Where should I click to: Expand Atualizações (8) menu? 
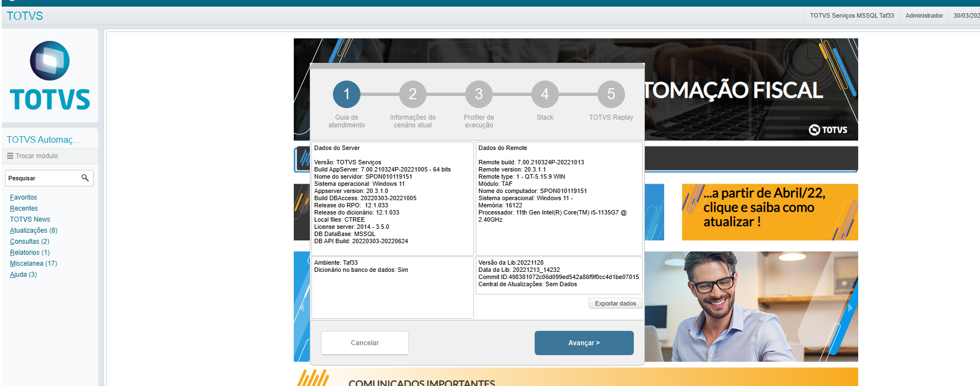coord(34,230)
